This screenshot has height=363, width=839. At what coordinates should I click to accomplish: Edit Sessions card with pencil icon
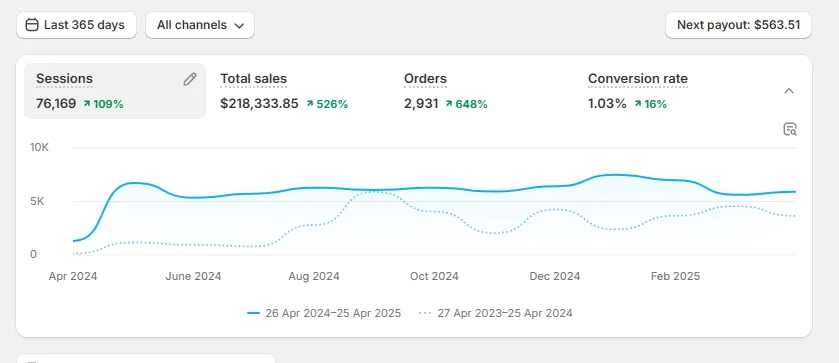click(189, 79)
